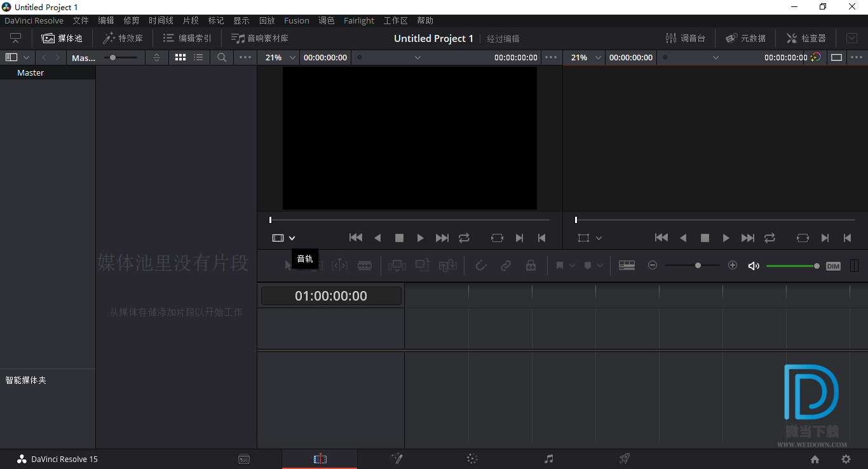The height and width of the screenshot is (469, 868).
Task: Toggle loop playback in timeline viewer
Action: coord(770,238)
